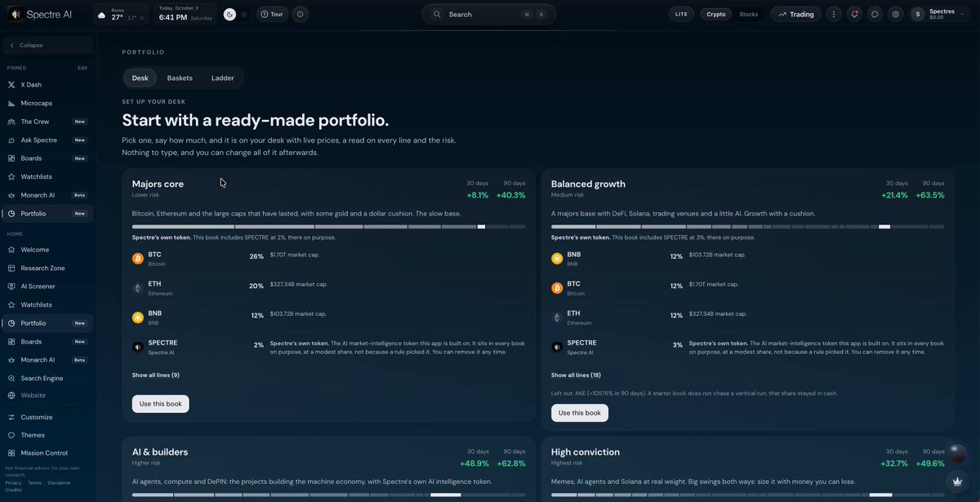Click the Microcaps chart icon in sidebar
The width and height of the screenshot is (980, 502).
coord(11,103)
